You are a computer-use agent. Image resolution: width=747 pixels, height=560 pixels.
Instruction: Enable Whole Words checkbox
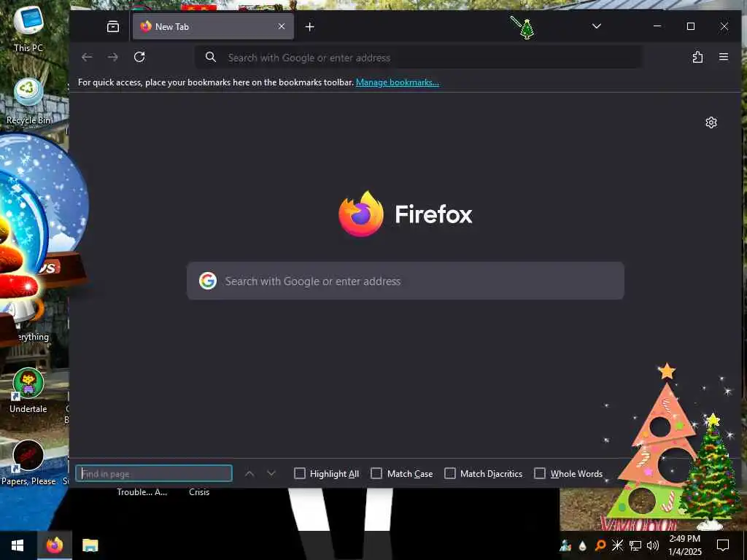coord(539,473)
